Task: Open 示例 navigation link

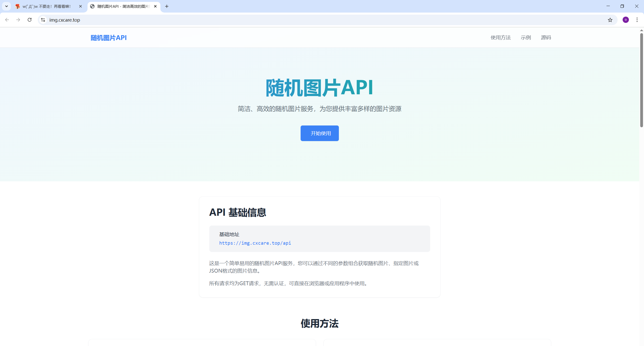Action: 526,37
